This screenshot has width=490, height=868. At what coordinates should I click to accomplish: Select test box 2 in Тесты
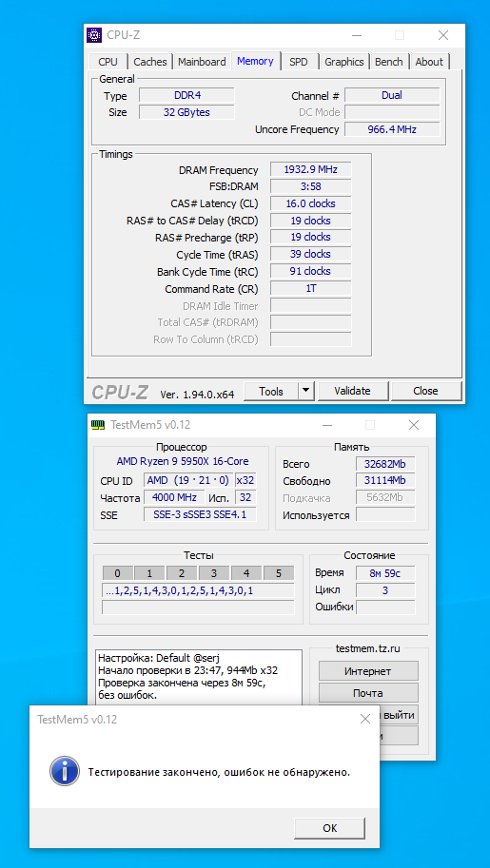tap(182, 573)
